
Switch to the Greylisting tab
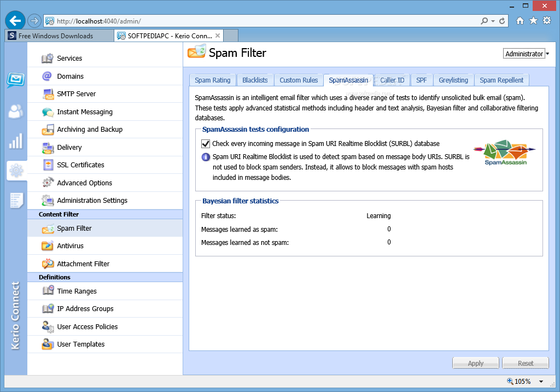(x=453, y=80)
